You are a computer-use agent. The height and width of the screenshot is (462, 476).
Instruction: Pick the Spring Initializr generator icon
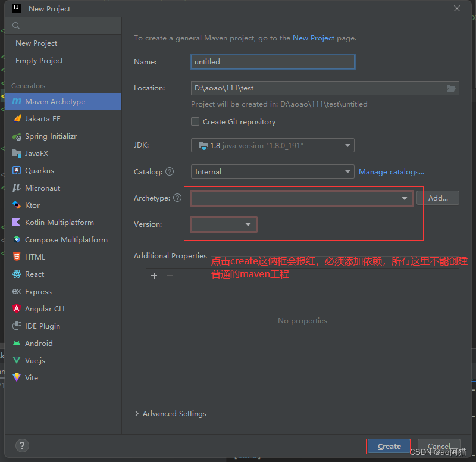pyautogui.click(x=17, y=136)
